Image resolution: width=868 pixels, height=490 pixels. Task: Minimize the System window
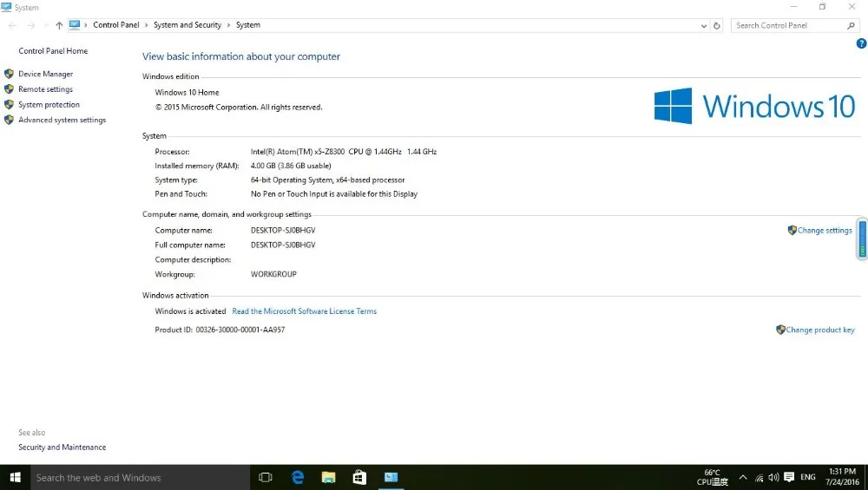pos(794,7)
